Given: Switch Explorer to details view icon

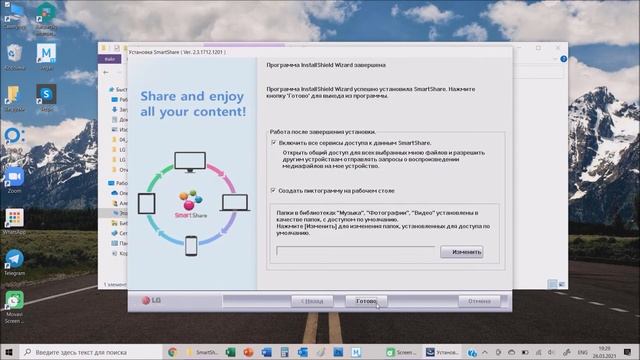Looking at the screenshot, I should pyautogui.click(x=552, y=284).
